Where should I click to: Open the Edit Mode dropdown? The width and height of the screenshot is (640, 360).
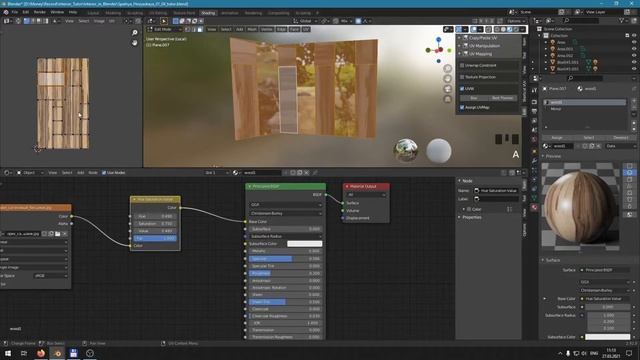[164, 29]
